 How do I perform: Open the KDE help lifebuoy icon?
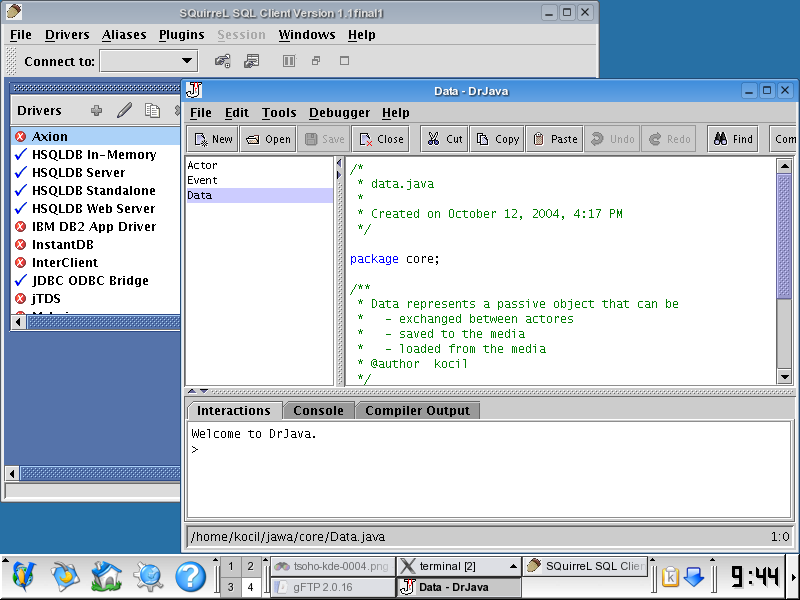tap(190, 576)
